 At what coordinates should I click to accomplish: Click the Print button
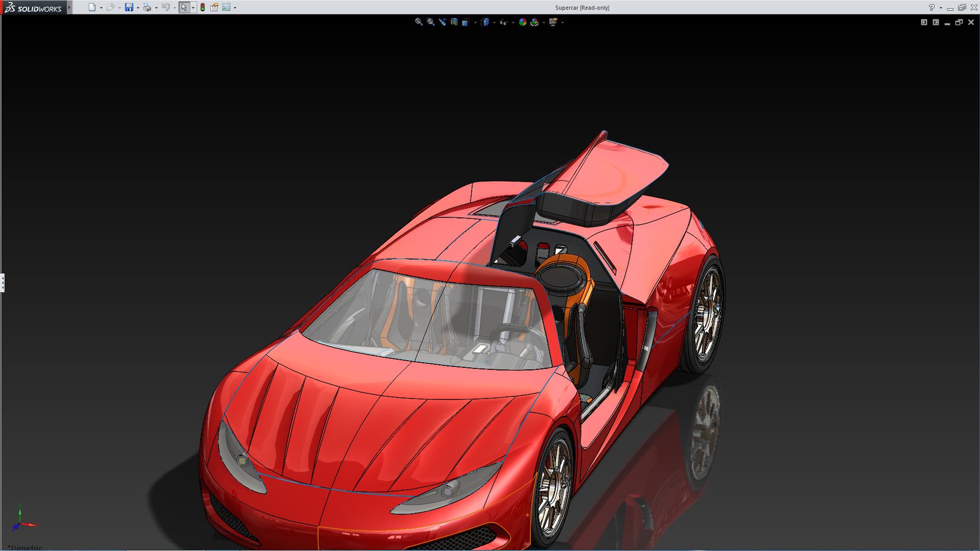click(147, 7)
